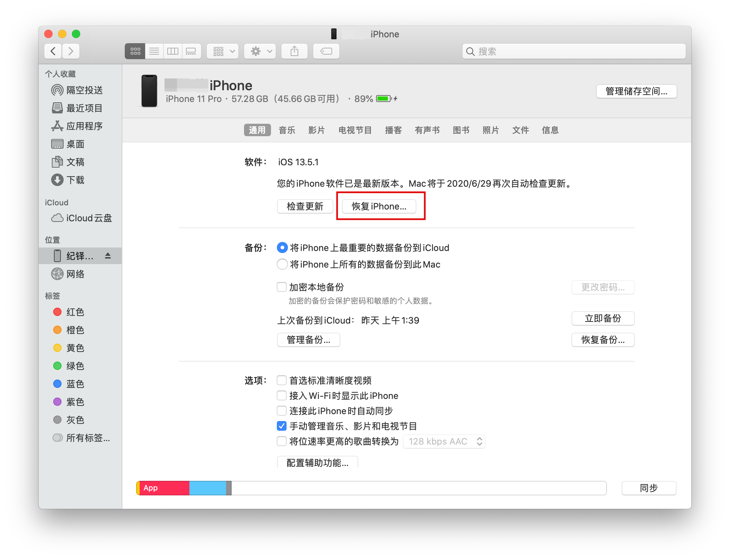Check 连接此 iPhone 时自动同步
Image resolution: width=730 pixels, height=560 pixels.
[x=282, y=411]
